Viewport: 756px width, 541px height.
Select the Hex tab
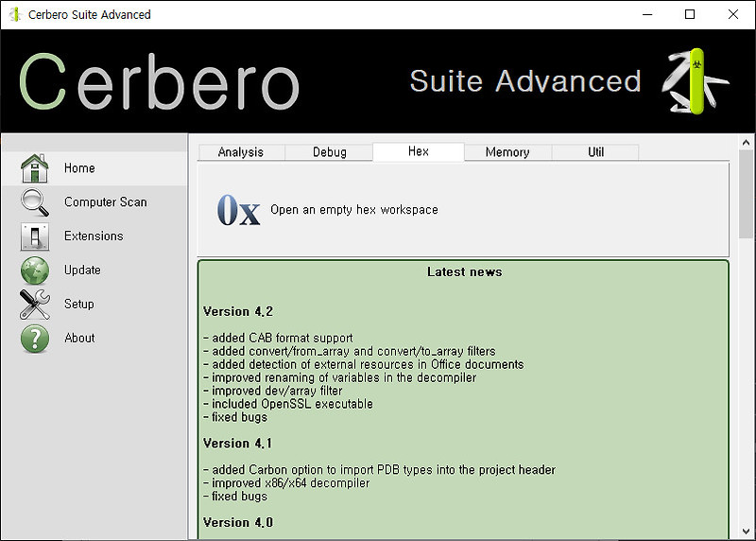coord(419,151)
